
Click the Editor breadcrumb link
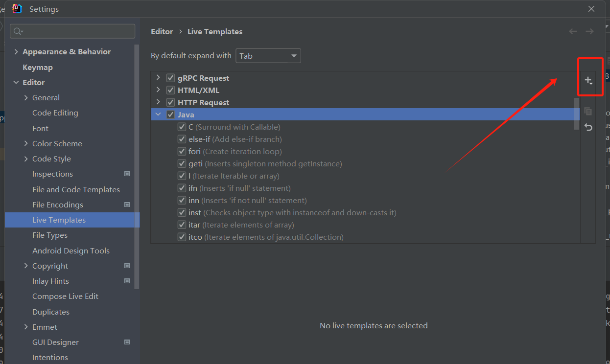click(162, 31)
